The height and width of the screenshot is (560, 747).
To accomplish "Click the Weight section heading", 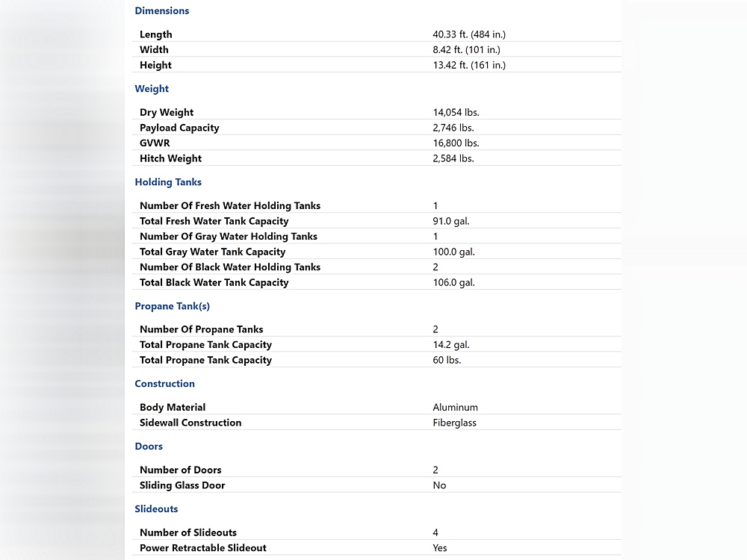I will [152, 89].
